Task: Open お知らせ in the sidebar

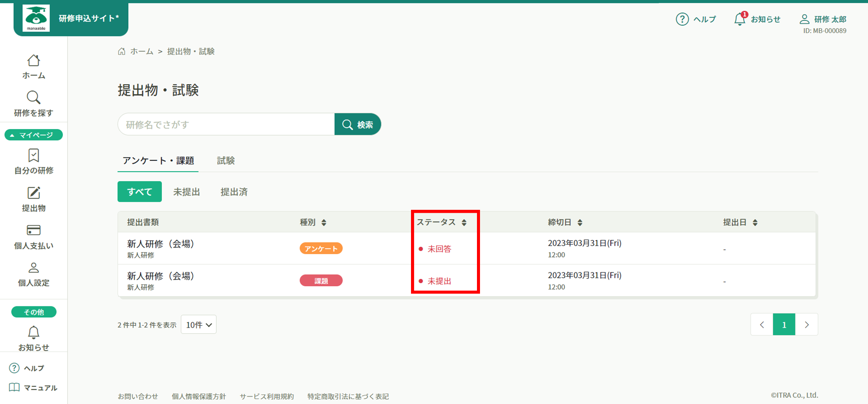Action: [33, 338]
